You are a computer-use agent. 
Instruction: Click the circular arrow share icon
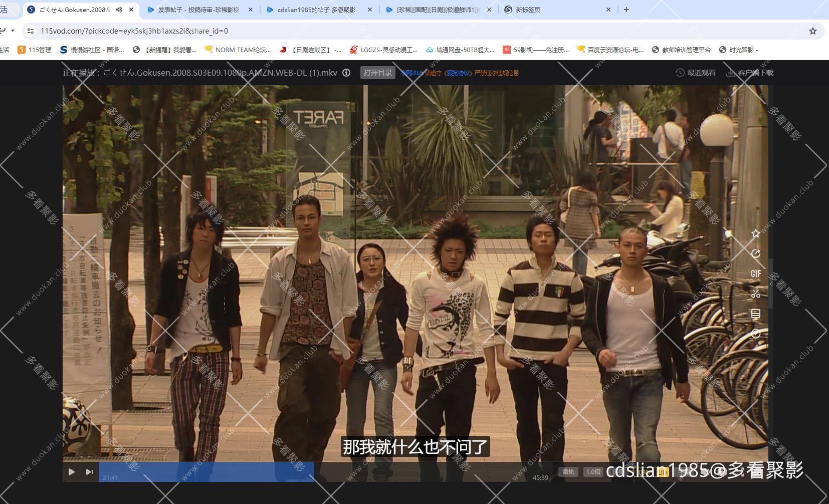point(756,254)
